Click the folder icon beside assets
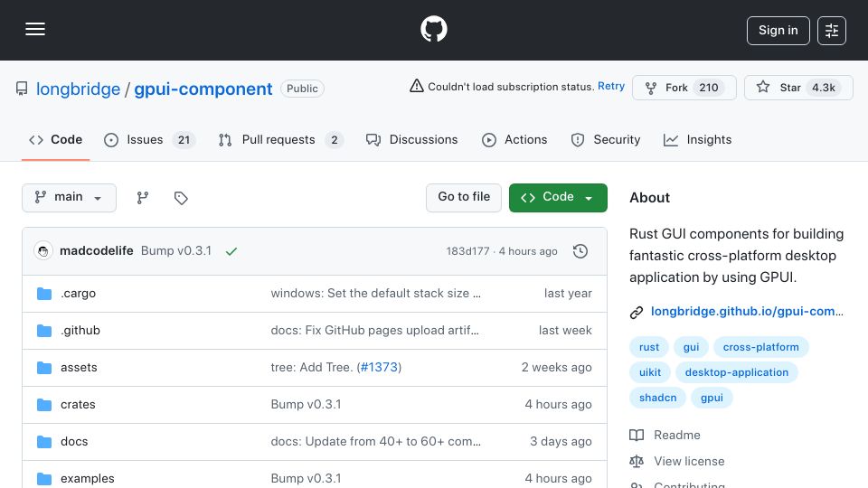The height and width of the screenshot is (488, 868). pyautogui.click(x=44, y=368)
